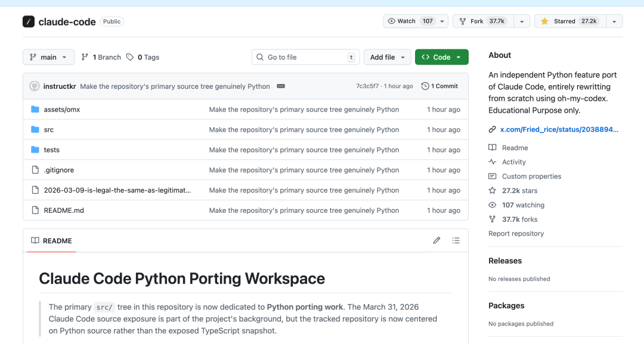Open the 1 Branch link
Viewport: 644px width, 344px height.
[101, 57]
